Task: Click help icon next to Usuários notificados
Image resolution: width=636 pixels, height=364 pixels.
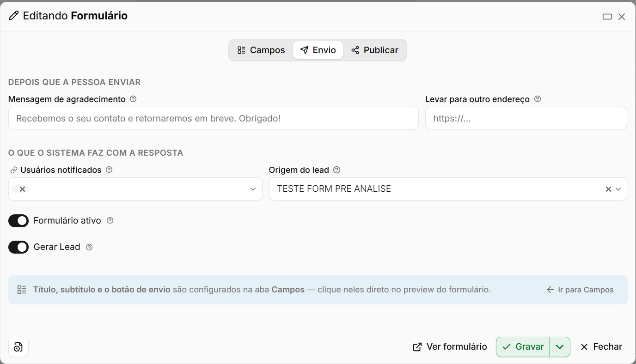Action: tap(109, 170)
